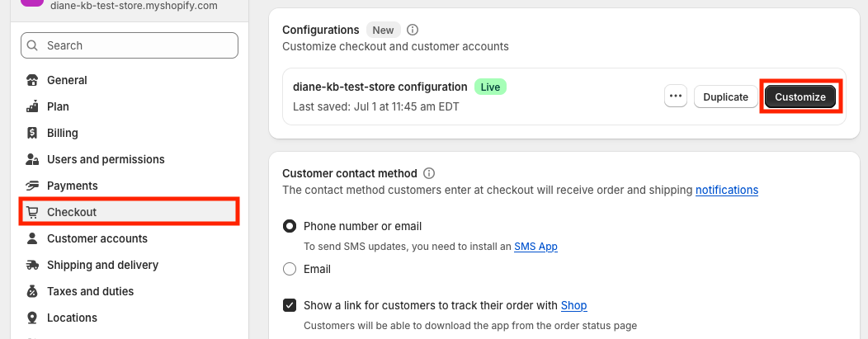Uncheck the Shop order tracking link checkbox

[290, 305]
